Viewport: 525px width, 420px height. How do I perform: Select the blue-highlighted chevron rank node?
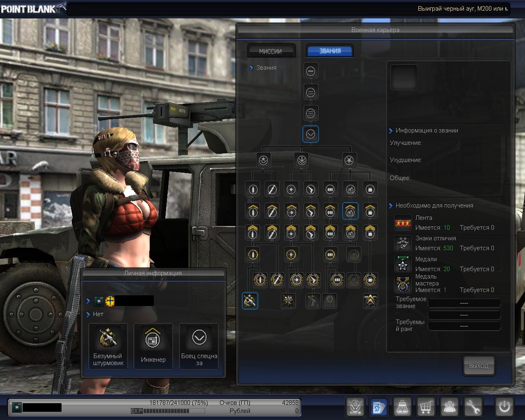coord(310,134)
